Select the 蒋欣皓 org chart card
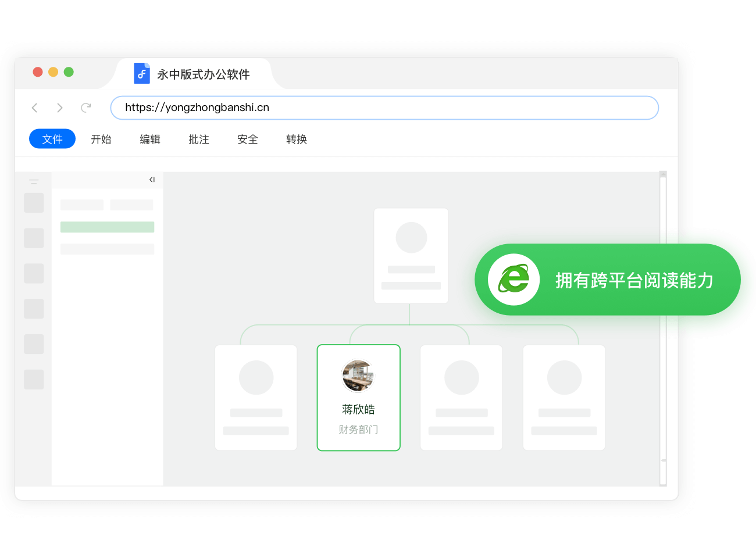 tap(359, 398)
